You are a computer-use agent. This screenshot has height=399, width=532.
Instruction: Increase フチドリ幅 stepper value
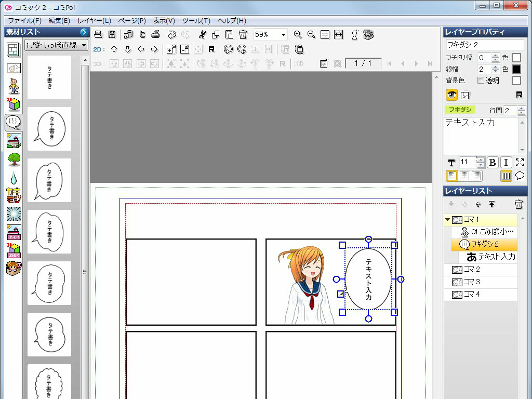coord(495,55)
